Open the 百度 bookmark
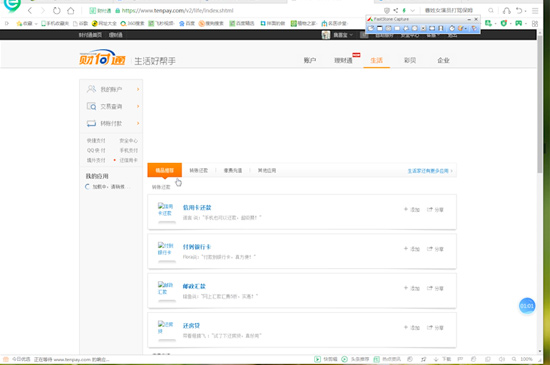This screenshot has height=365, width=550. (x=187, y=23)
